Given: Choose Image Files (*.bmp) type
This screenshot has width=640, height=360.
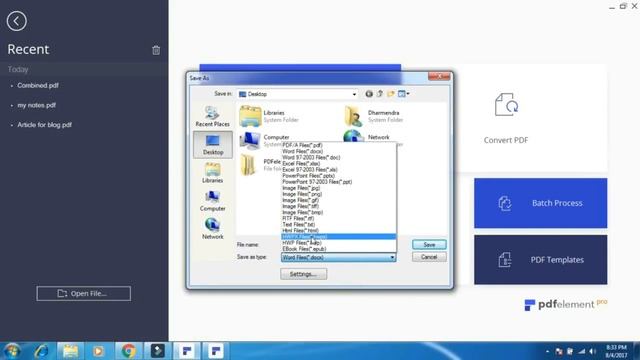Looking at the screenshot, I should (339, 213).
